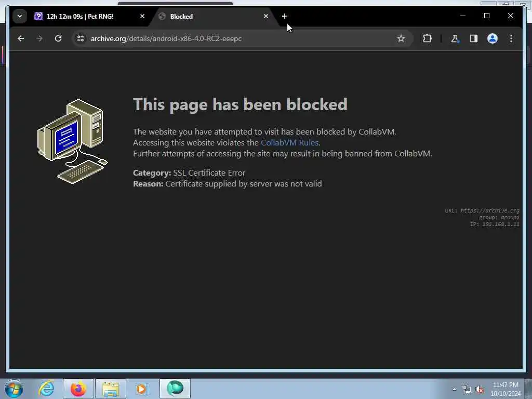Click the 'IP: 192.168.1.11' footer text

tap(495, 224)
